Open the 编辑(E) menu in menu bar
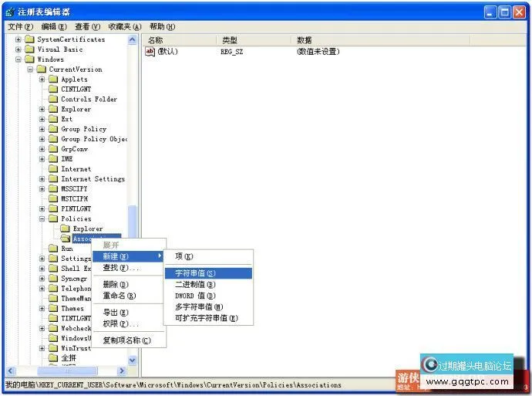Screen dimensions: 532x396 click(x=53, y=26)
